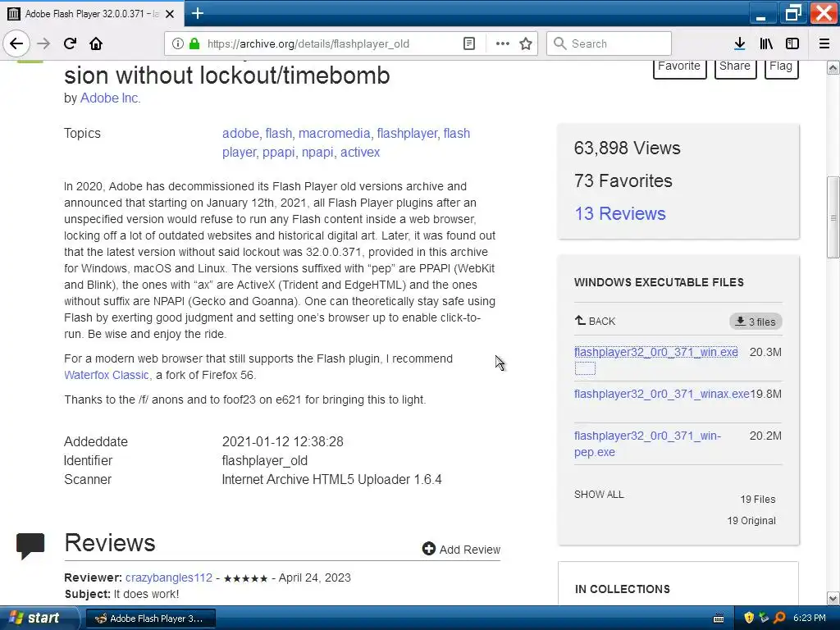Viewport: 840px width, 630px height.
Task: Click the page scrollbar down arrow
Action: click(x=833, y=598)
